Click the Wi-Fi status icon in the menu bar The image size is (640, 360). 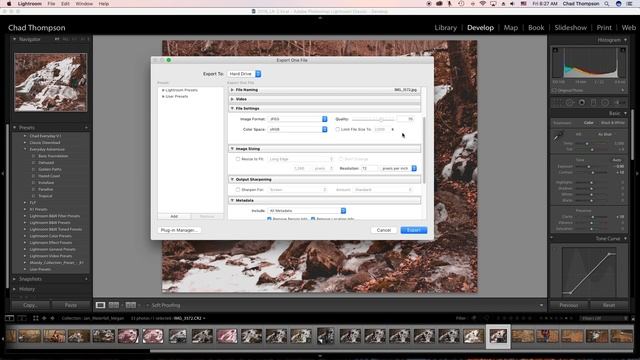(x=482, y=4)
